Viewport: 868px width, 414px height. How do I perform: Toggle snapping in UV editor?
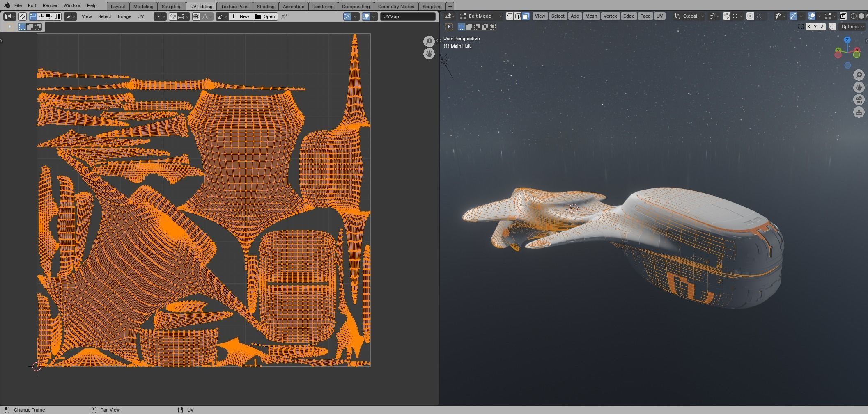point(173,16)
